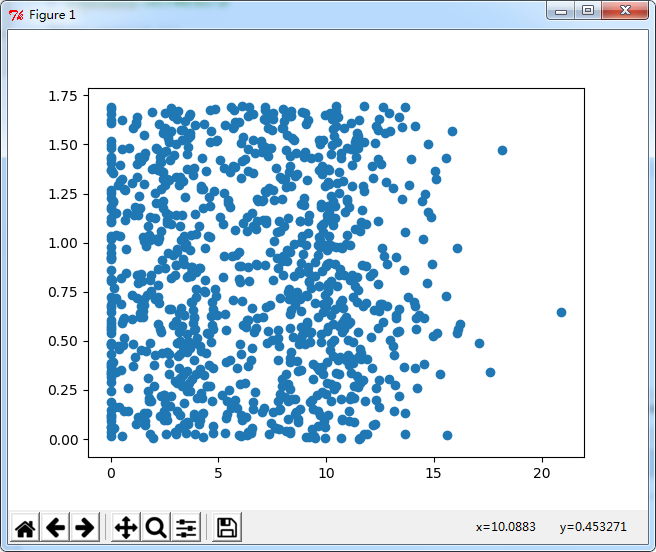Click the x-axis tick label 20
This screenshot has height=552, width=656.
[542, 473]
